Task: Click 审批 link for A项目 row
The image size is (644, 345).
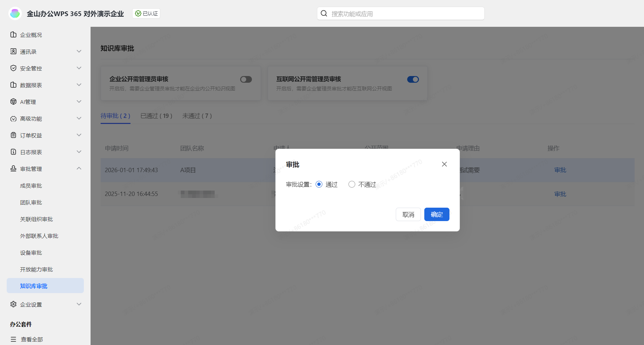Action: [x=560, y=170]
